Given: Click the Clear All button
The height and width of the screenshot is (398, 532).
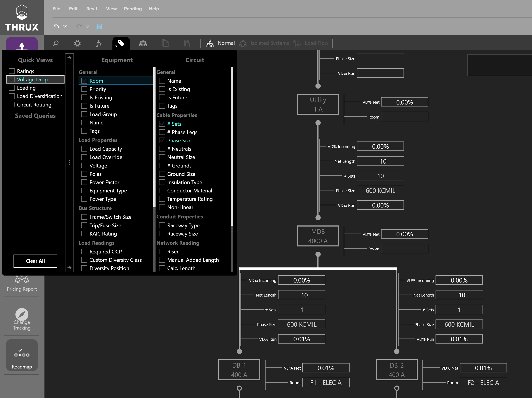Looking at the screenshot, I should click(35, 261).
